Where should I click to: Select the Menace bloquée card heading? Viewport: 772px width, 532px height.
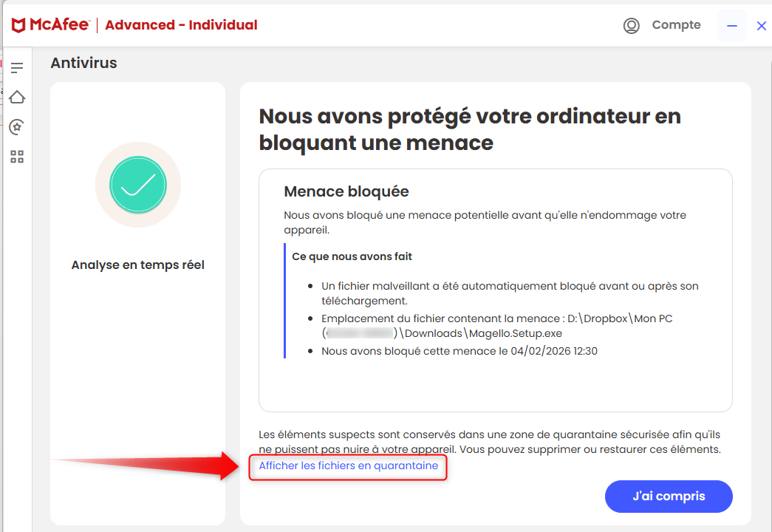click(x=346, y=191)
